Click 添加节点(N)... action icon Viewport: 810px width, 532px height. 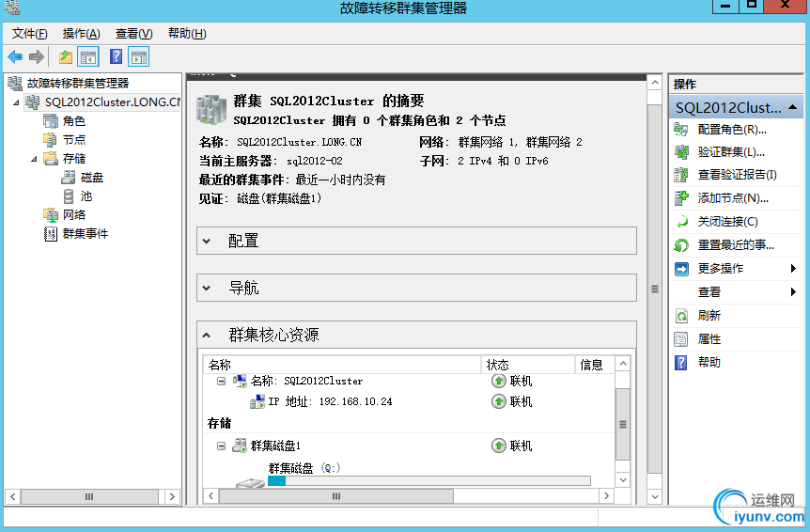681,197
